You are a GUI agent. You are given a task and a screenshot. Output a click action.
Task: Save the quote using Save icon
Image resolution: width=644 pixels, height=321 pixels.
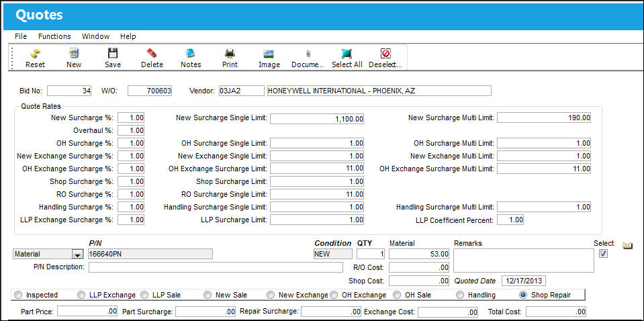(113, 53)
